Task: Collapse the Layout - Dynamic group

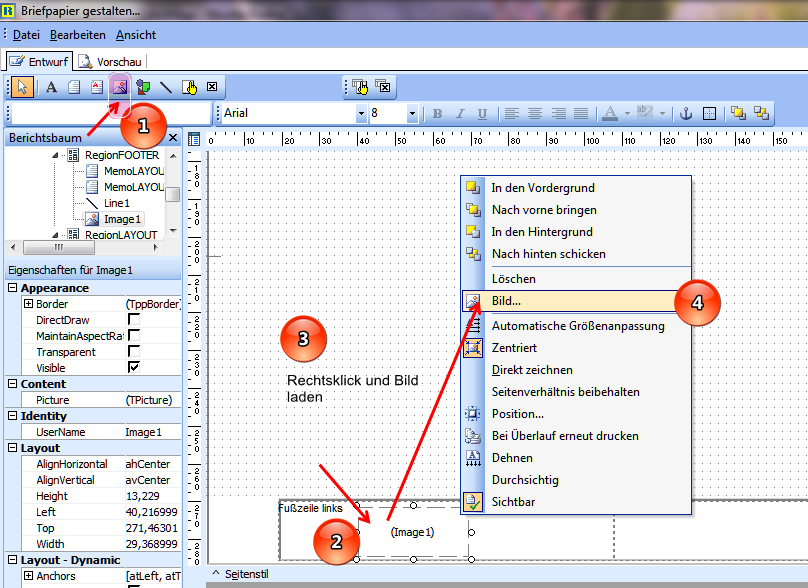Action: point(13,560)
